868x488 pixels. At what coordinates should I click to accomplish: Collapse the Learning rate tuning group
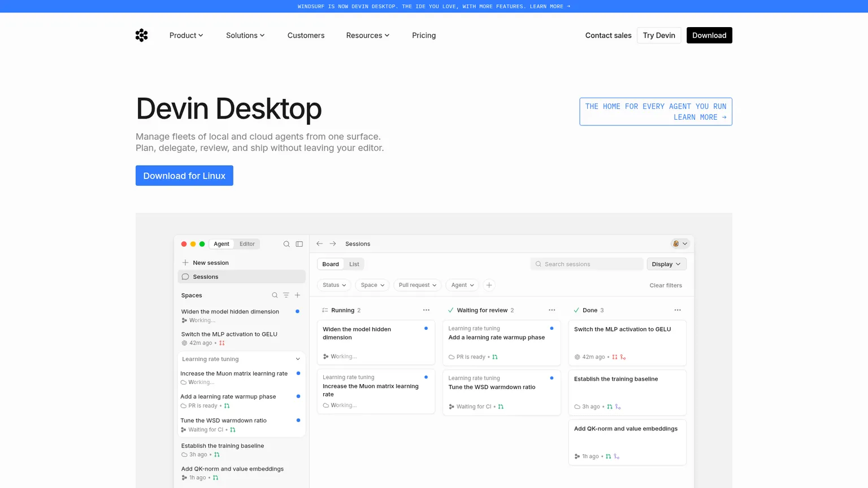tap(298, 359)
